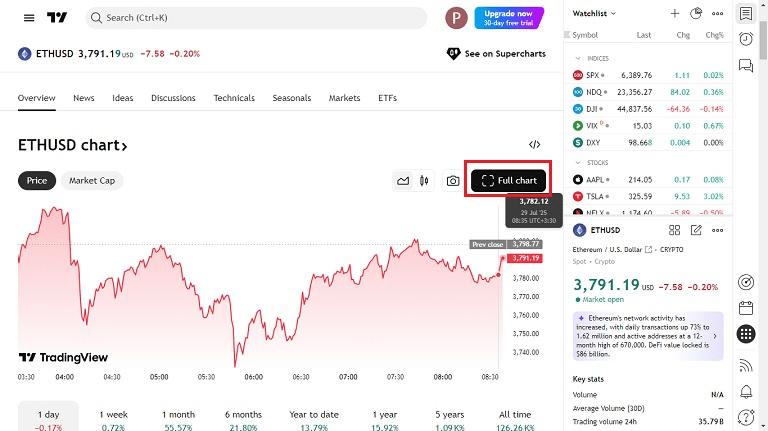Add note for ETHUSD edit icon
The image size is (768, 431).
click(x=696, y=230)
